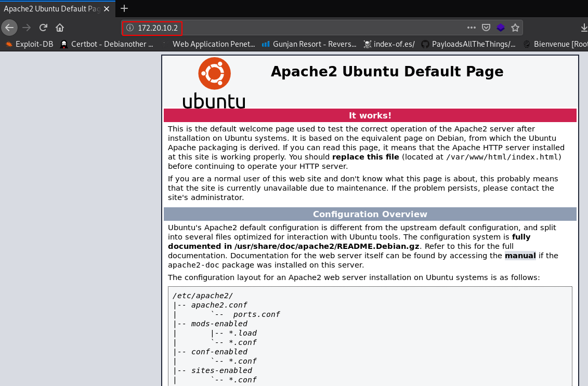This screenshot has width=588, height=386.
Task: Click the conf-enabled entry in config tree
Action: click(x=219, y=352)
